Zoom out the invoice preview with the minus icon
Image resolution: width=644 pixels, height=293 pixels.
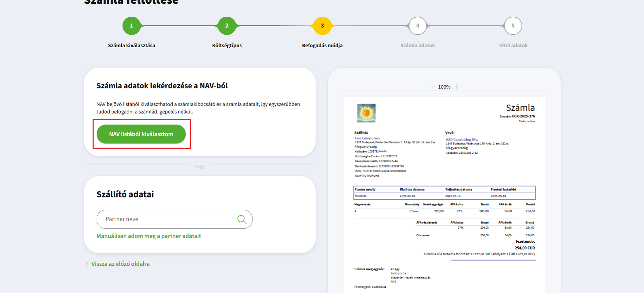pyautogui.click(x=432, y=87)
